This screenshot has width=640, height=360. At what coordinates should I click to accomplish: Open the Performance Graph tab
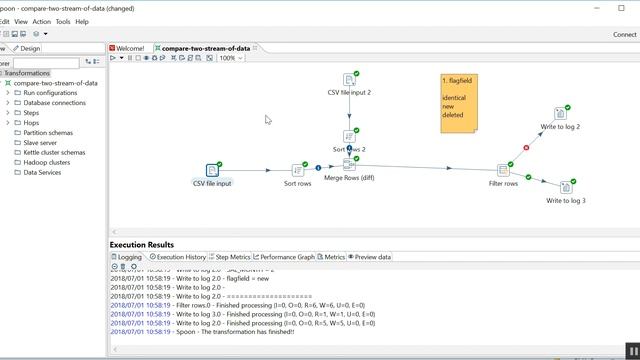[284, 257]
